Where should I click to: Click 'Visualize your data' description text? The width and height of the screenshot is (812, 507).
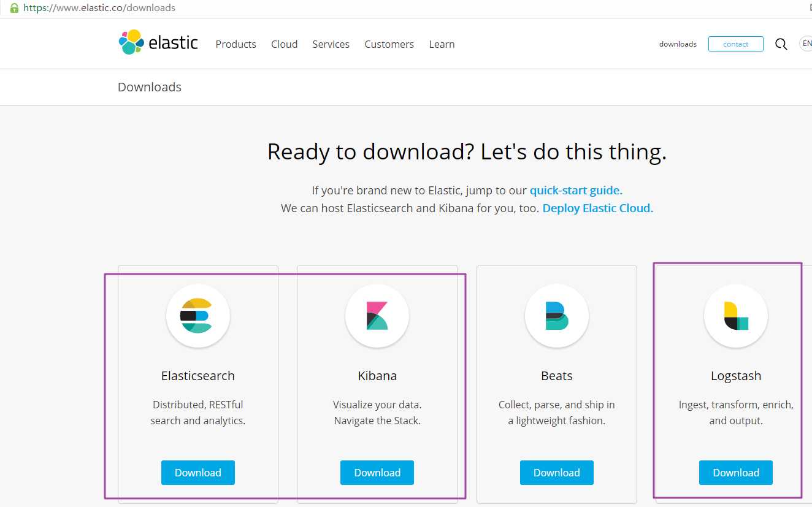[x=377, y=413]
